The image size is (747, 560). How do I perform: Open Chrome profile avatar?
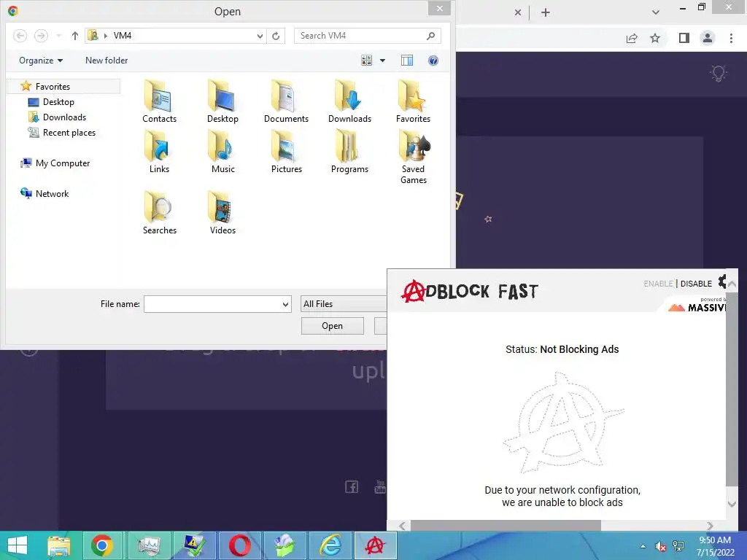click(x=708, y=38)
